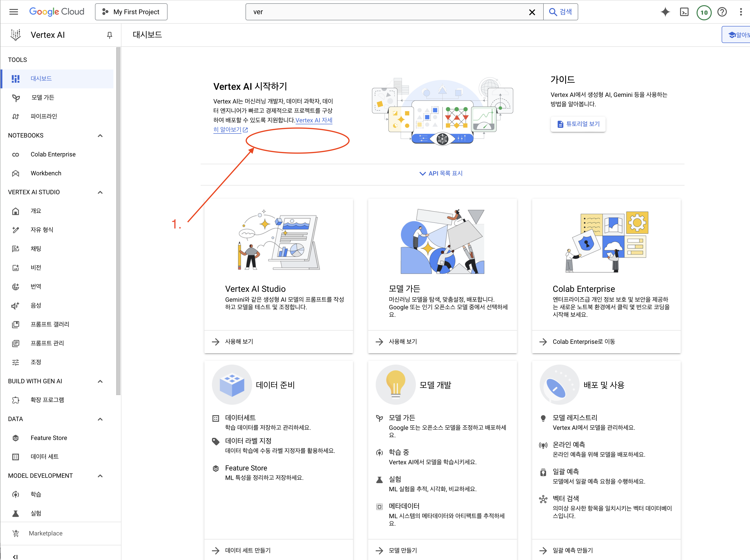Click the notifications badge showing 10
750x560 pixels.
click(704, 13)
